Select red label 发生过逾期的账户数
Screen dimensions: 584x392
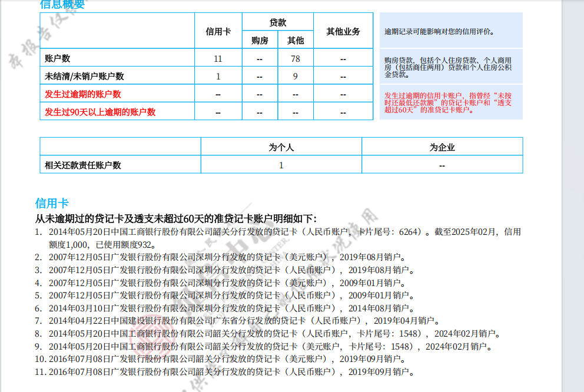pos(82,94)
